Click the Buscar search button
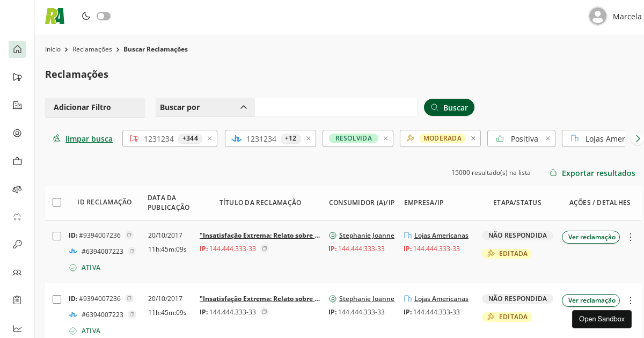The height and width of the screenshot is (338, 644). pyautogui.click(x=449, y=107)
